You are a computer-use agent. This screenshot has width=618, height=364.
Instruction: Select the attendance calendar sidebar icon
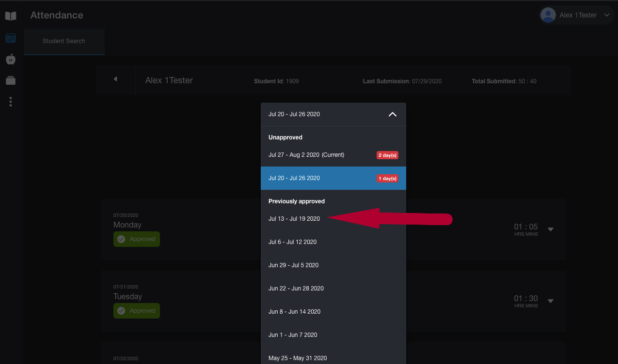click(x=11, y=38)
